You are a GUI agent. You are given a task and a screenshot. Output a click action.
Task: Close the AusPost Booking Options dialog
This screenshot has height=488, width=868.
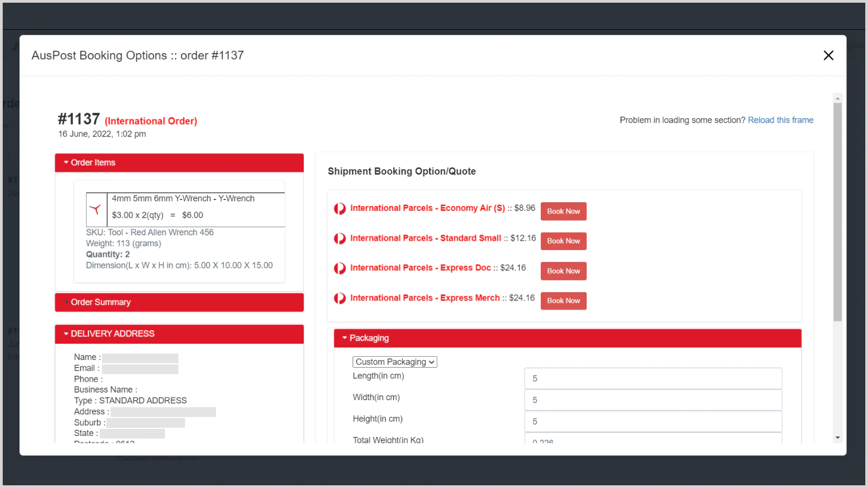[x=828, y=55]
